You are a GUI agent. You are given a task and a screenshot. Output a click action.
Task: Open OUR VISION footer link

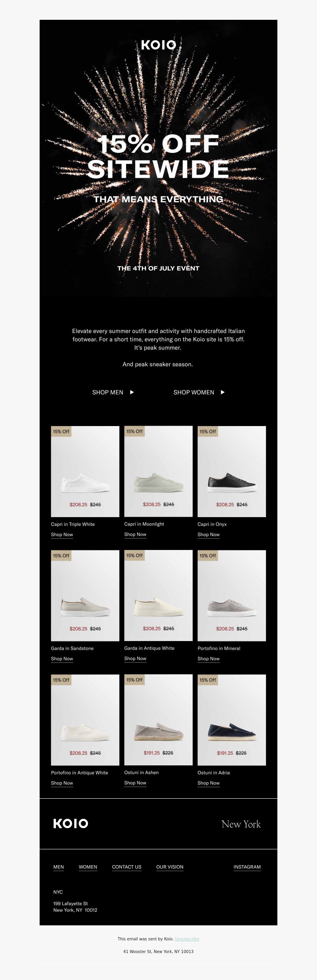pos(170,867)
